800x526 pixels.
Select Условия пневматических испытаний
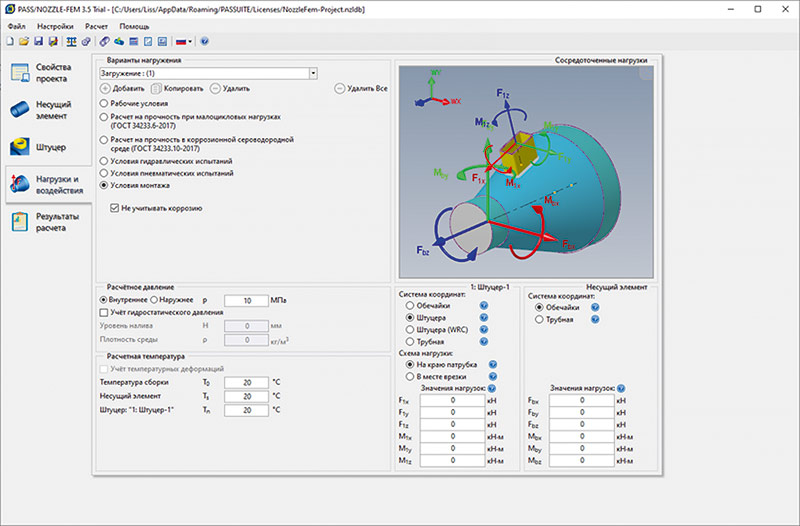pos(104,173)
